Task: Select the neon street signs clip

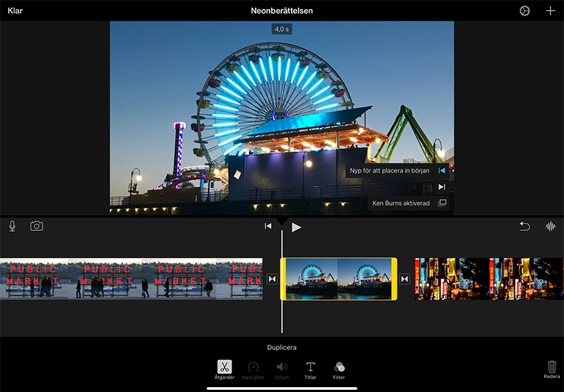Action: pos(489,279)
